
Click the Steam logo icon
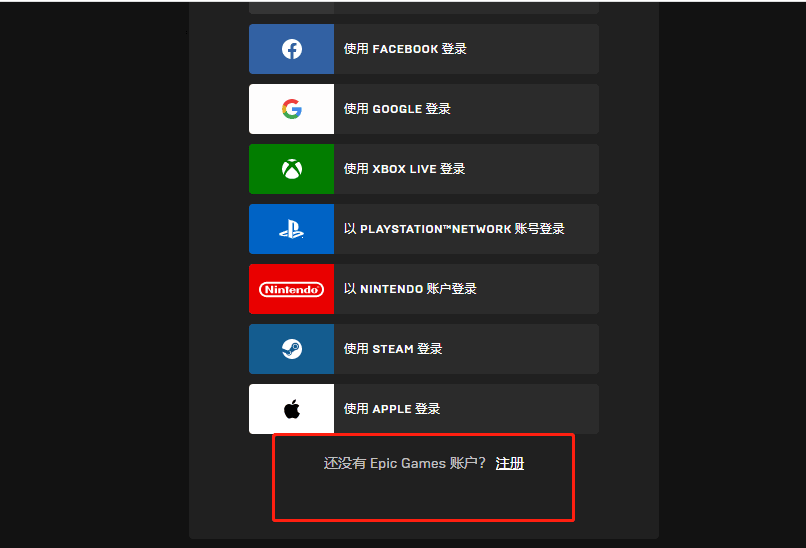pyautogui.click(x=291, y=349)
